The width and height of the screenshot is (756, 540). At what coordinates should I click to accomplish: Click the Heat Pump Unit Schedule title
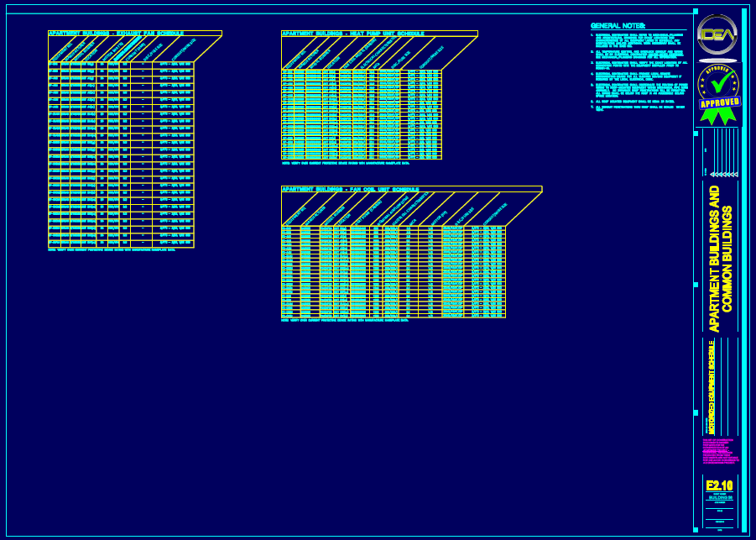pos(352,34)
